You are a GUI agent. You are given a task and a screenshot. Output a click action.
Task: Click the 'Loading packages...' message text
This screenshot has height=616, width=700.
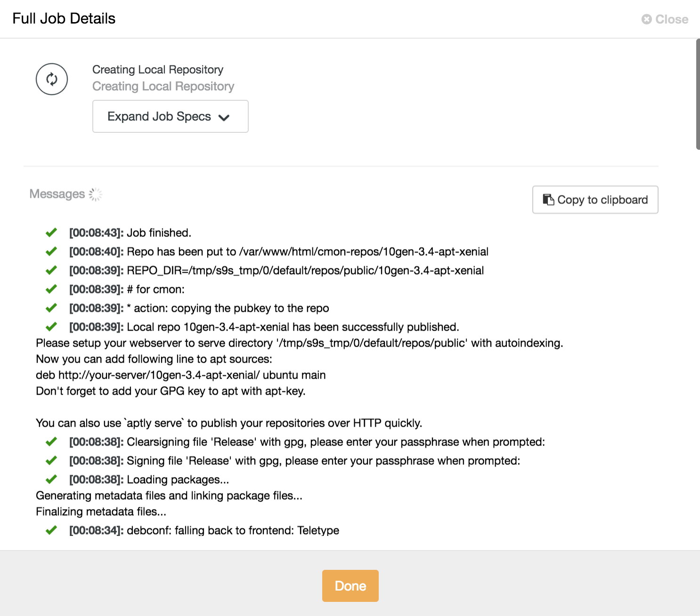tap(178, 479)
